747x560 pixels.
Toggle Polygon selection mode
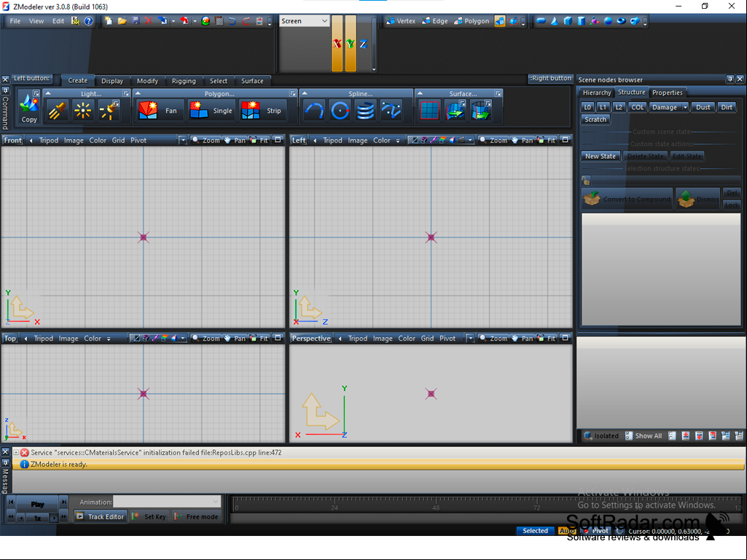point(472,21)
